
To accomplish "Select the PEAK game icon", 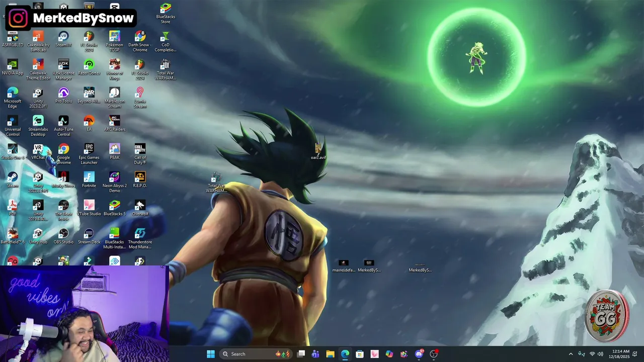I will click(x=114, y=152).
